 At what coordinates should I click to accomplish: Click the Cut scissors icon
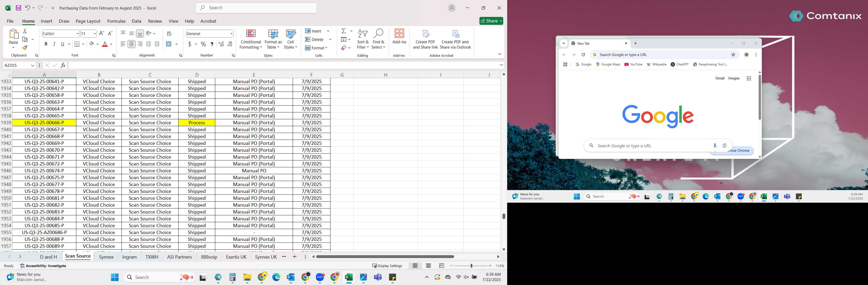pos(25,31)
